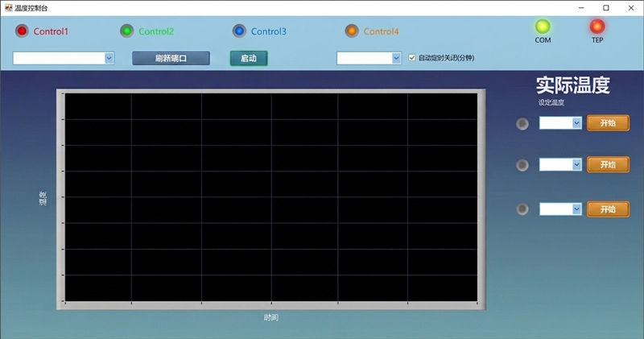Click the blue Control3 indicator light
The image size is (644, 339).
[x=239, y=31]
